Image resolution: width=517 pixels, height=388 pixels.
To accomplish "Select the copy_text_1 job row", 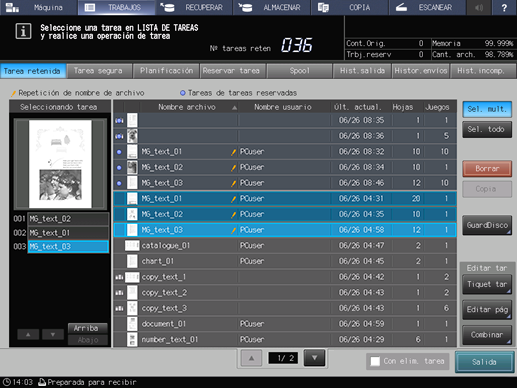I will pyautogui.click(x=285, y=277).
